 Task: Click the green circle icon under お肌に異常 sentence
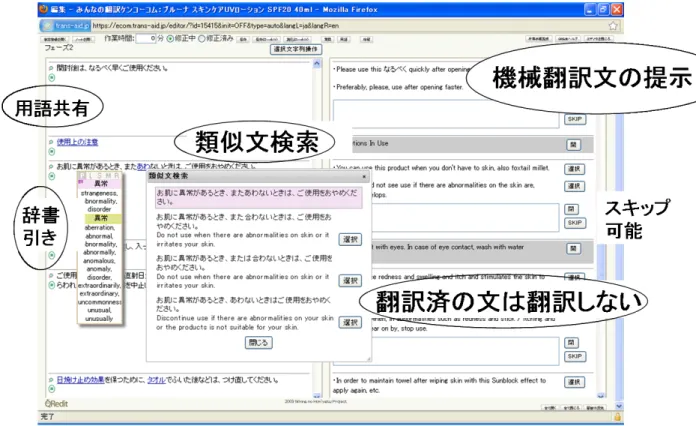tap(51, 176)
